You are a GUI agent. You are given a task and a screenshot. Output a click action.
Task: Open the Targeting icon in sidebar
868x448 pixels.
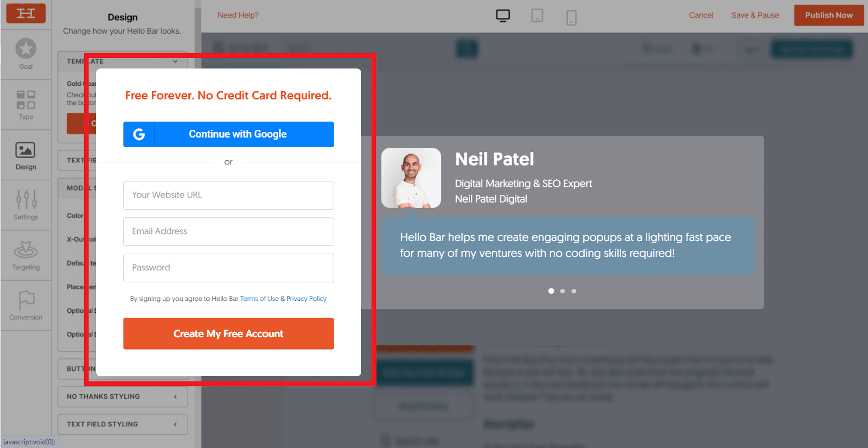(x=26, y=250)
